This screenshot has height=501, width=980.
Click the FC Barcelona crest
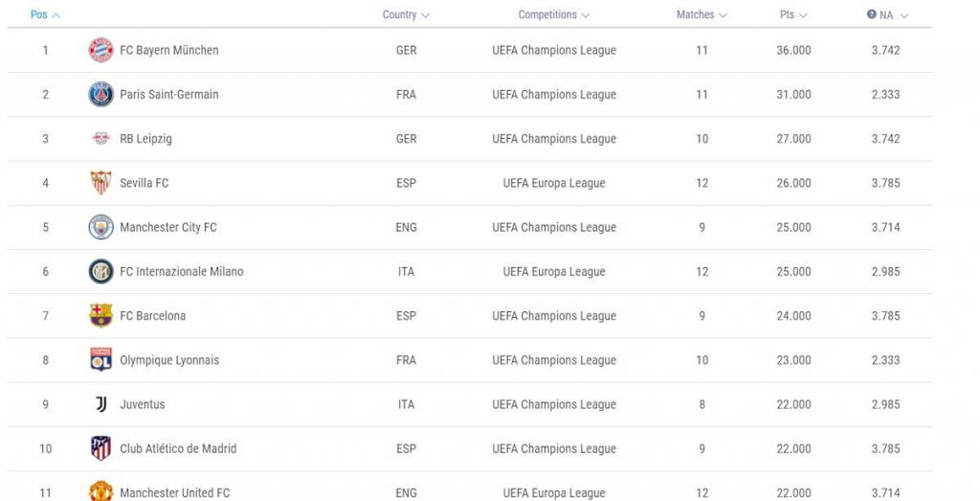pos(100,316)
